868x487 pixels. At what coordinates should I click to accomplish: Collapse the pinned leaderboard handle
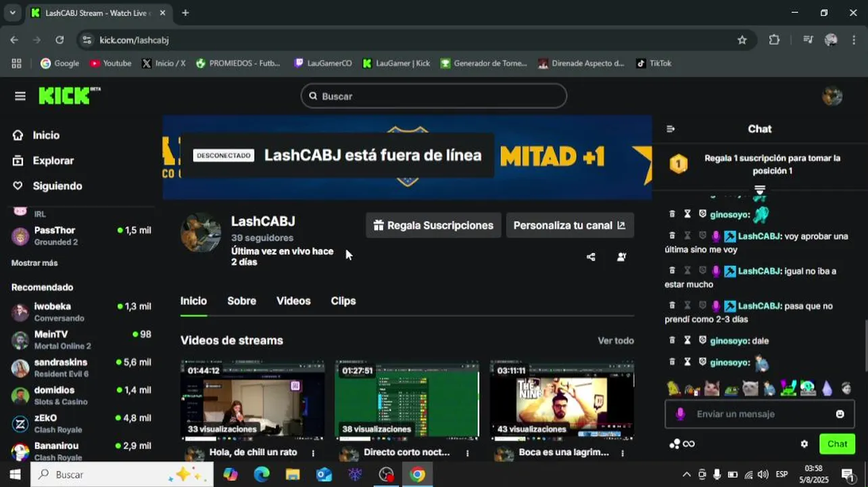[x=759, y=190]
